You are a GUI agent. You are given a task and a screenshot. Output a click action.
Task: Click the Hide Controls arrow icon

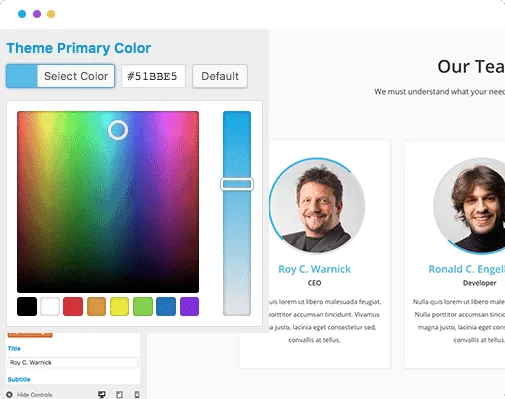[9, 395]
